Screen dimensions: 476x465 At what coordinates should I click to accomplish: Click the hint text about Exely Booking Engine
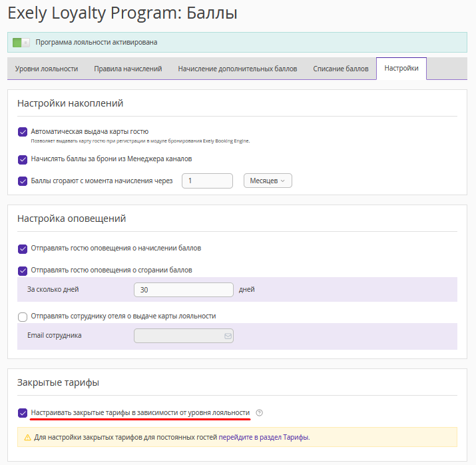140,141
